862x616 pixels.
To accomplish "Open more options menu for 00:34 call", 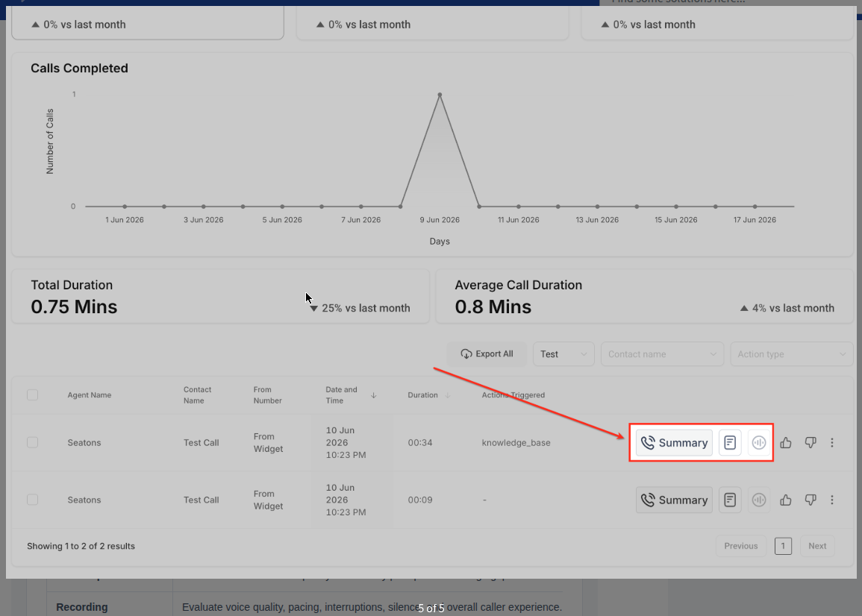I will coord(831,442).
